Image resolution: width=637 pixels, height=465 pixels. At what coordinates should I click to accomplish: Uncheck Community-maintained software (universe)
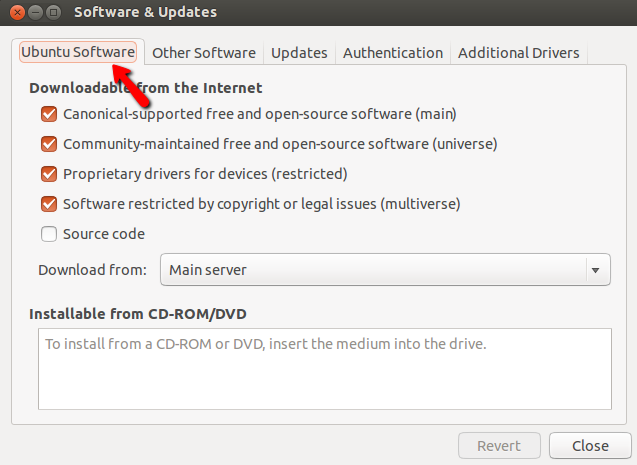49,144
